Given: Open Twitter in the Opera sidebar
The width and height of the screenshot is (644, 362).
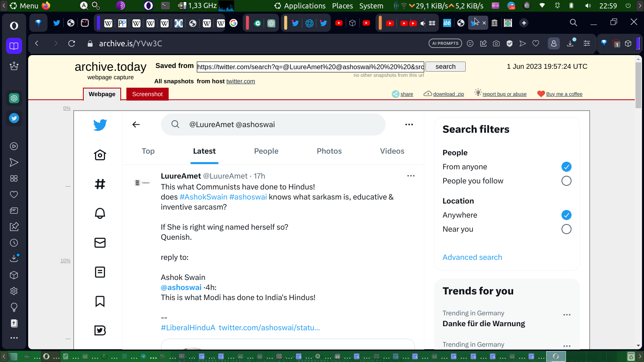Looking at the screenshot, I should click(x=14, y=118).
